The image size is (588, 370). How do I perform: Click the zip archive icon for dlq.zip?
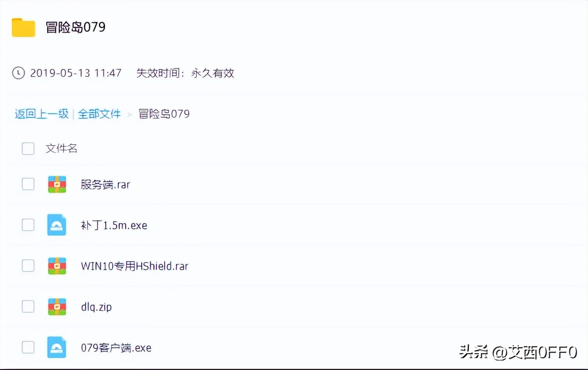click(56, 307)
